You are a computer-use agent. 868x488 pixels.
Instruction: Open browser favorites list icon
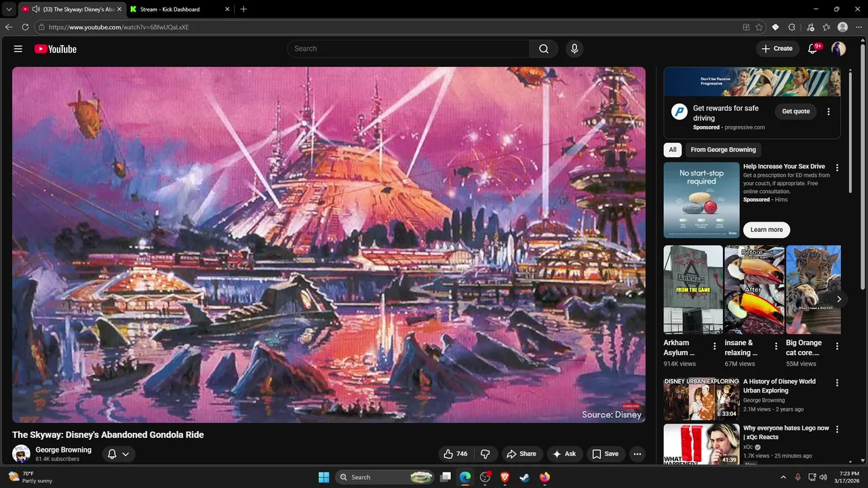[827, 27]
